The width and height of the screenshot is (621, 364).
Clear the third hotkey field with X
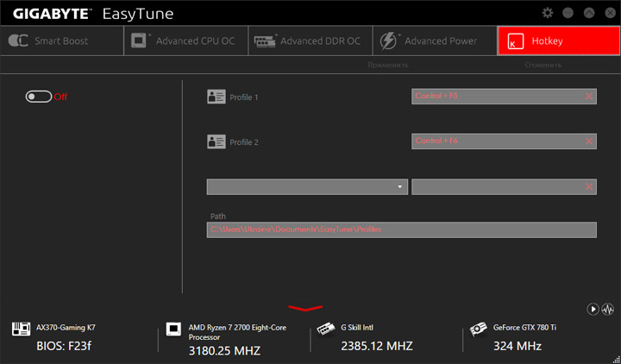589,186
